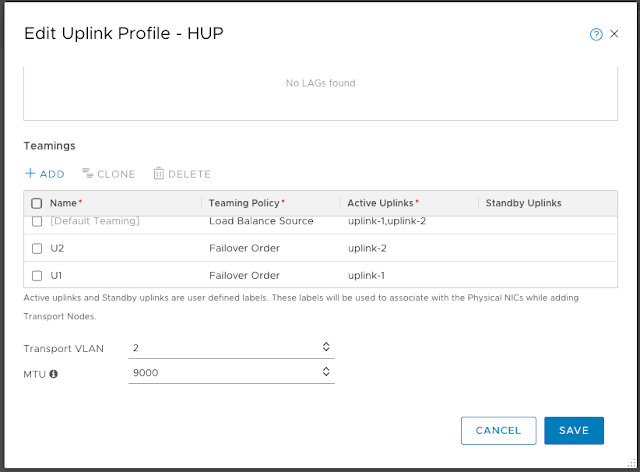The width and height of the screenshot is (640, 472).
Task: Click the Teaming Policy column header
Action: 247,203
